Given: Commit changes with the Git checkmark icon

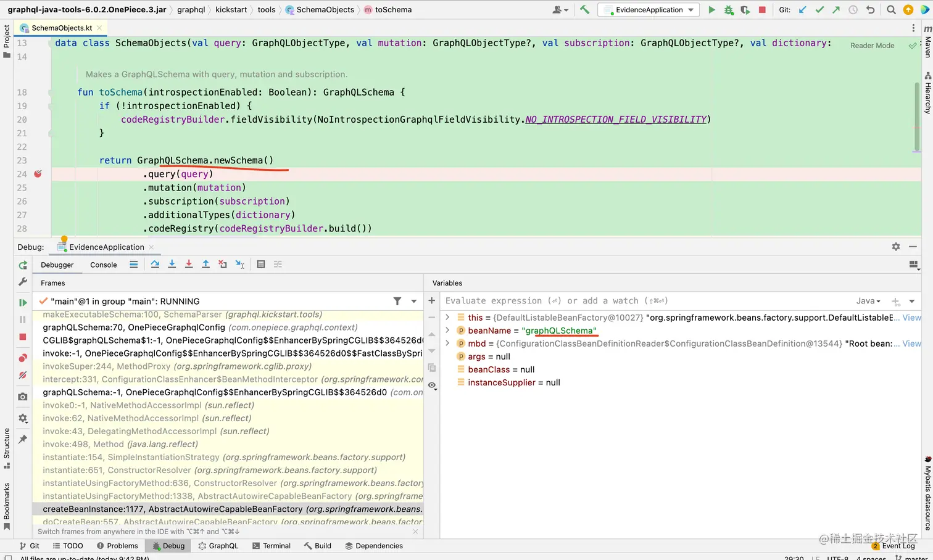Looking at the screenshot, I should [x=819, y=10].
